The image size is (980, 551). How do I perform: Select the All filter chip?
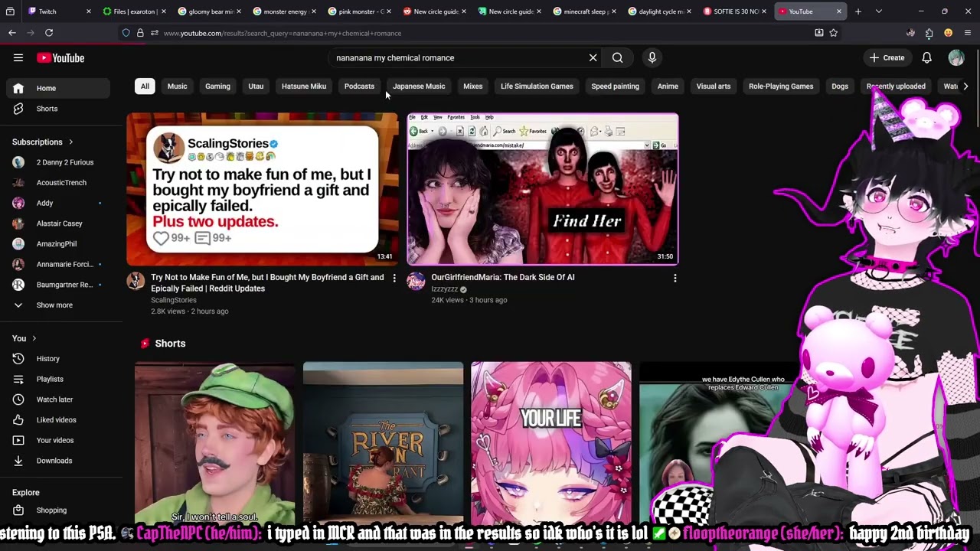(145, 86)
